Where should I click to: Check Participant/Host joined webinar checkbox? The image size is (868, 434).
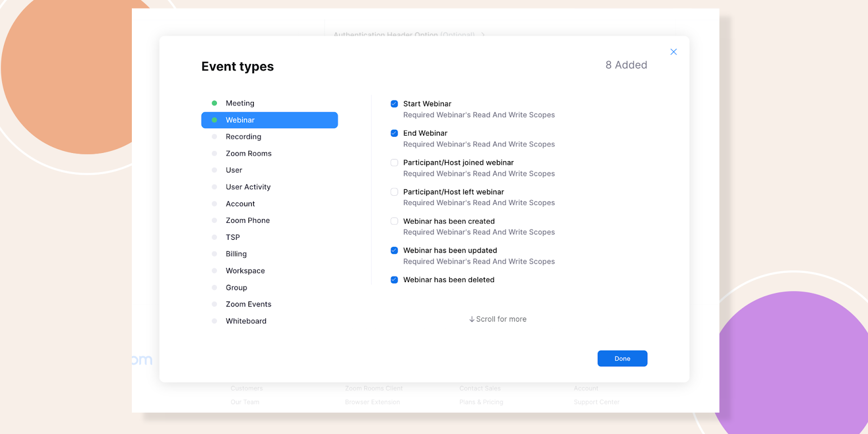click(394, 163)
